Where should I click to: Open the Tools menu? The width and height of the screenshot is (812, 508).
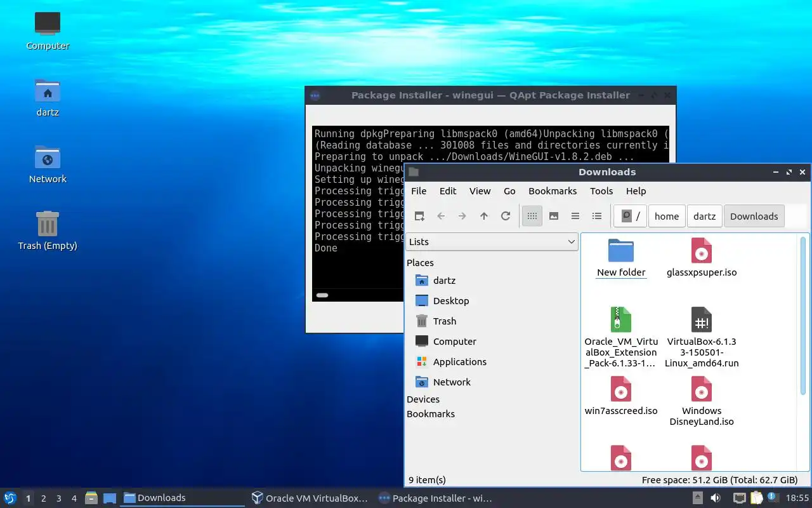tap(601, 191)
